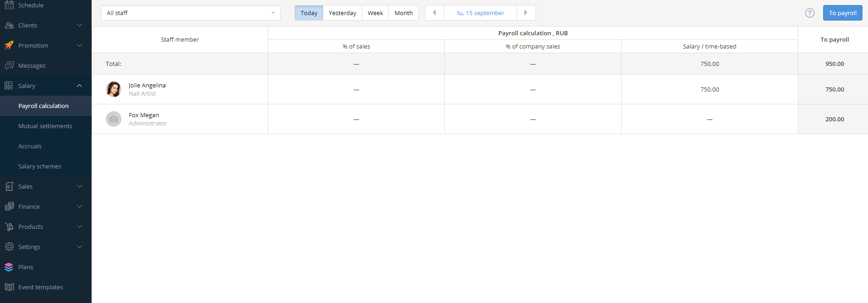Open the Schedule menu label
This screenshot has width=868, height=303.
31,5
